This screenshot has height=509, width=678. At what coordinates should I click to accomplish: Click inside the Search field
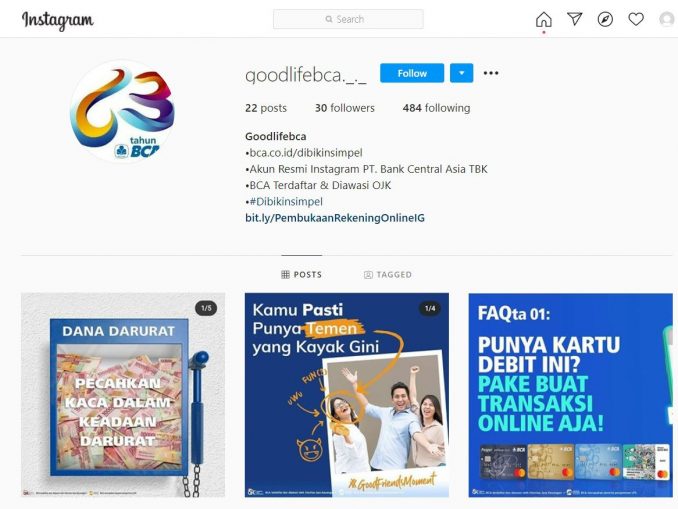click(x=348, y=19)
